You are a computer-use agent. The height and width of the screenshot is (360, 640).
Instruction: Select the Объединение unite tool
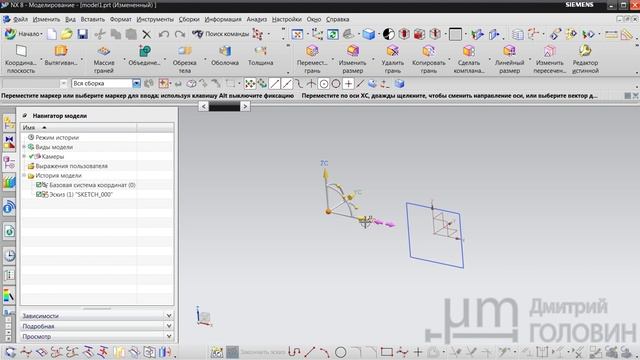pos(144,56)
